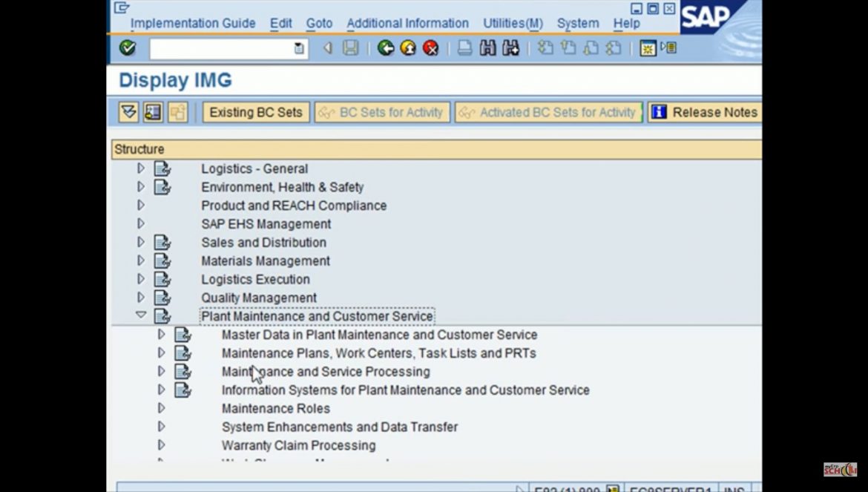Screen dimensions: 868x492
Task: Click in the command field input box
Action: (x=223, y=48)
